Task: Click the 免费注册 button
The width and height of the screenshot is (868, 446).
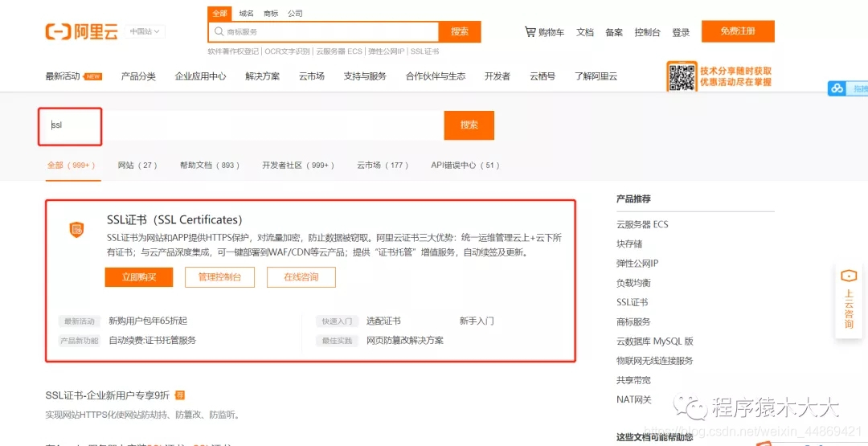Action: pos(738,31)
